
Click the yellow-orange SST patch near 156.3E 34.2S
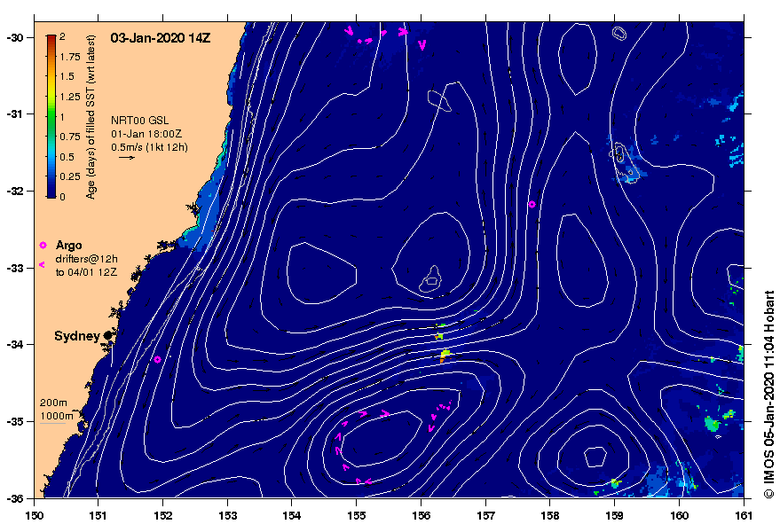point(445,355)
